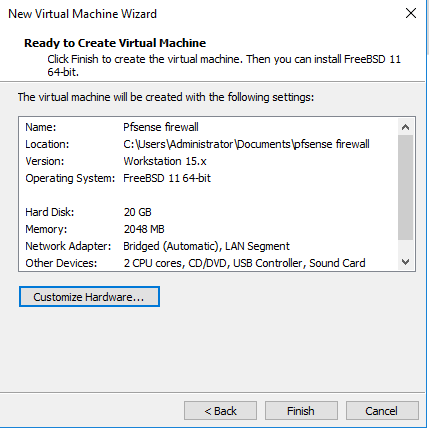Viewport: 429px width, 428px height.
Task: Click the 'Hard Disk:' label
Action: pos(50,212)
